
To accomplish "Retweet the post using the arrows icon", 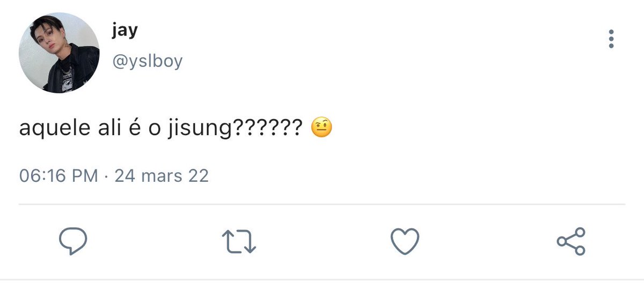I will coord(239,242).
